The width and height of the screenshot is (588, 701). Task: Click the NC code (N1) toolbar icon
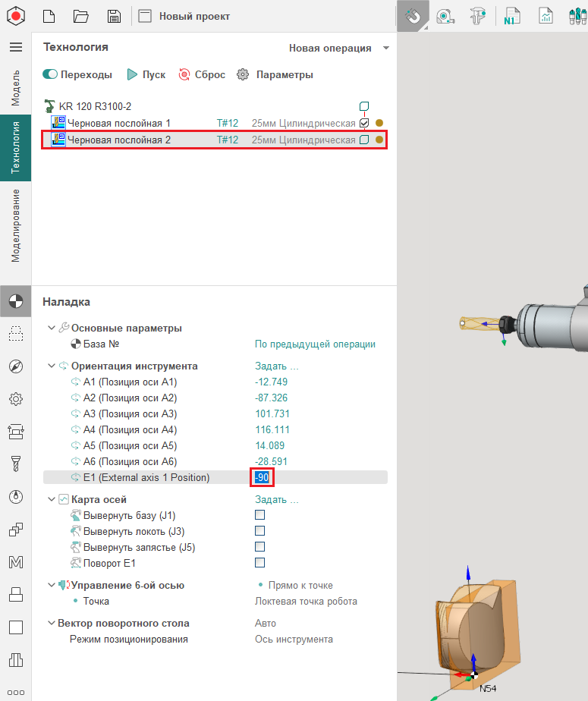click(x=511, y=16)
